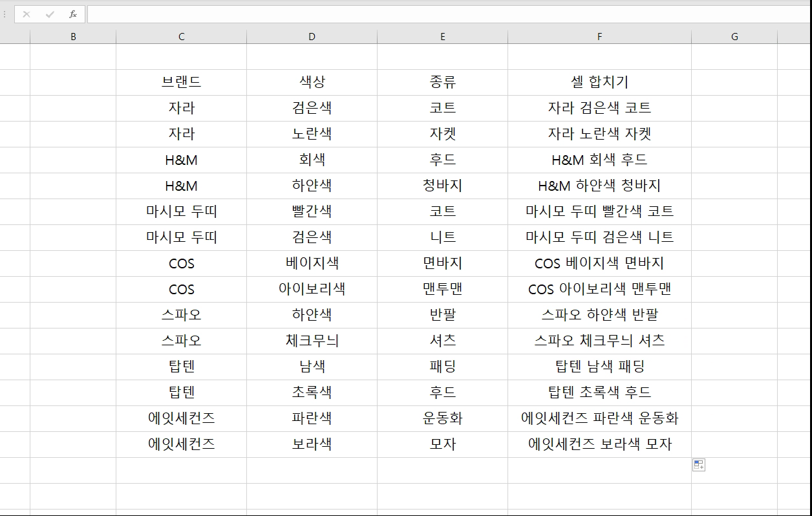Click the Cancel (X) icon in formula bar
This screenshot has width=812, height=516.
27,14
